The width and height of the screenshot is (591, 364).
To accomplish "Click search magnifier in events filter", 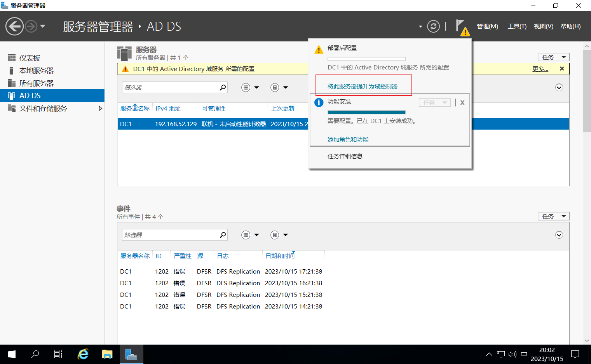I will pos(223,235).
